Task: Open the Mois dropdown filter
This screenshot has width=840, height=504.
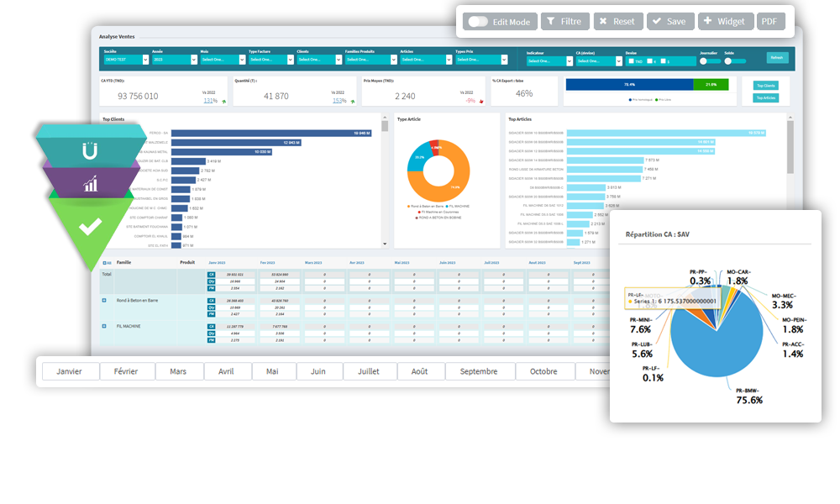Action: point(219,60)
